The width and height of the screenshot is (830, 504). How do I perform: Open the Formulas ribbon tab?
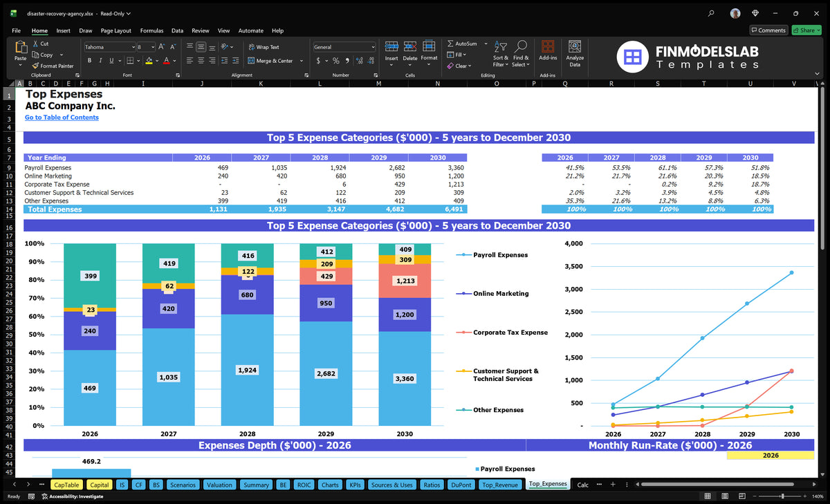pyautogui.click(x=151, y=30)
